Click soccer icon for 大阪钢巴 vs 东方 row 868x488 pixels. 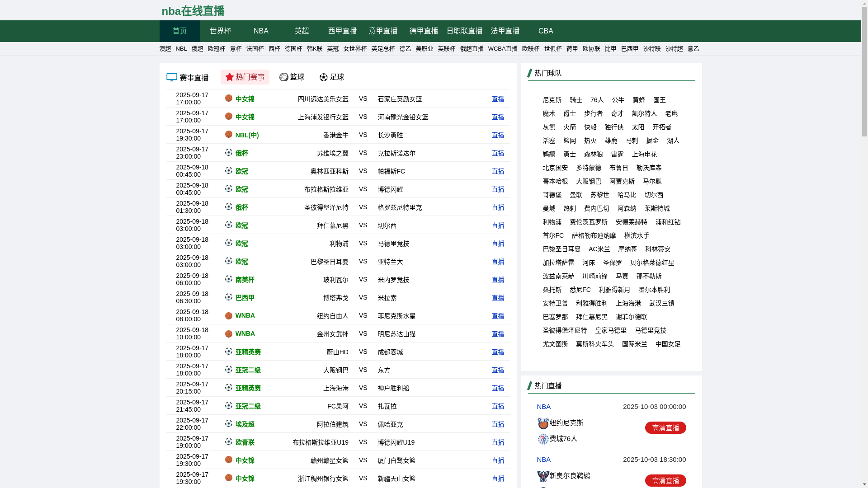pos(229,369)
